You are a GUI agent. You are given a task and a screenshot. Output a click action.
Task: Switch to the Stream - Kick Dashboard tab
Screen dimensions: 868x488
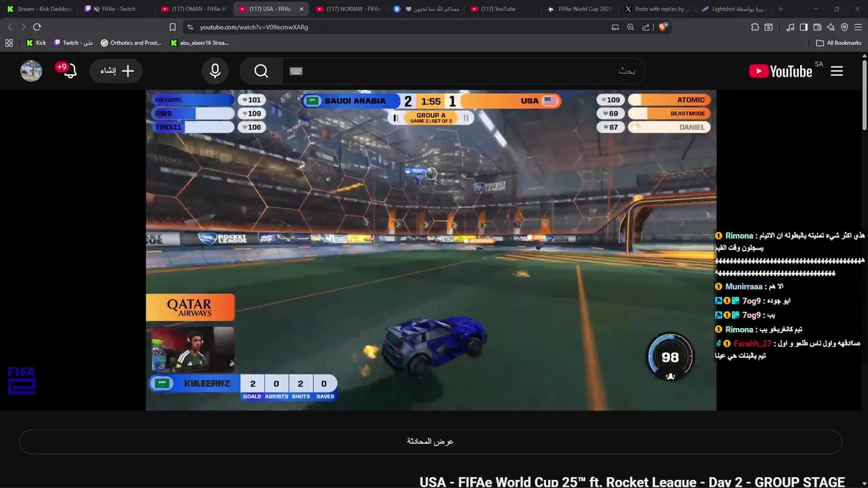(x=39, y=9)
